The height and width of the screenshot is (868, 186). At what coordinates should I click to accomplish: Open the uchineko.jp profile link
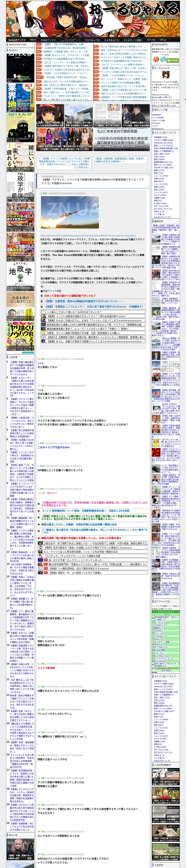point(161,95)
